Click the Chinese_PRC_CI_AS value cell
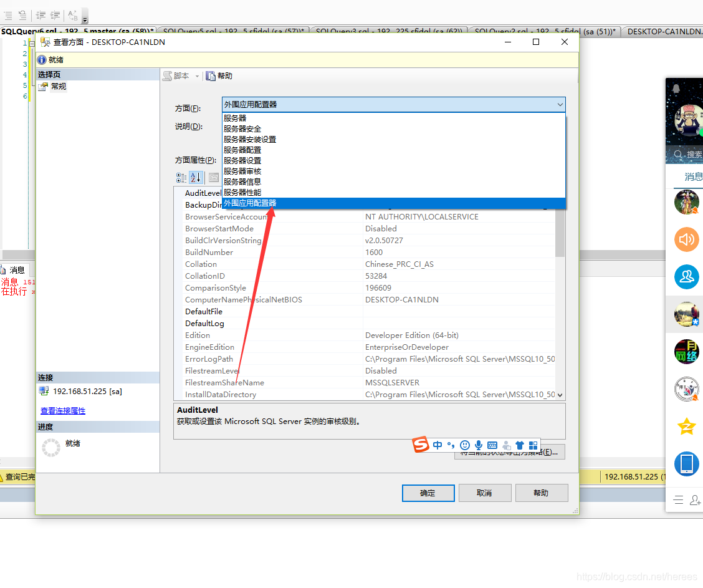703x588 pixels. 459,264
